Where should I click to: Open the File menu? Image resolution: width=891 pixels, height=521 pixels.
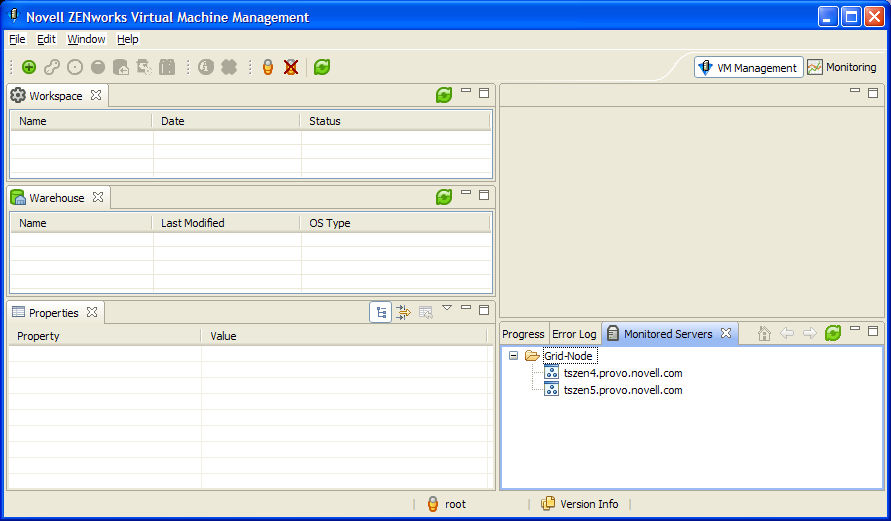(x=18, y=39)
